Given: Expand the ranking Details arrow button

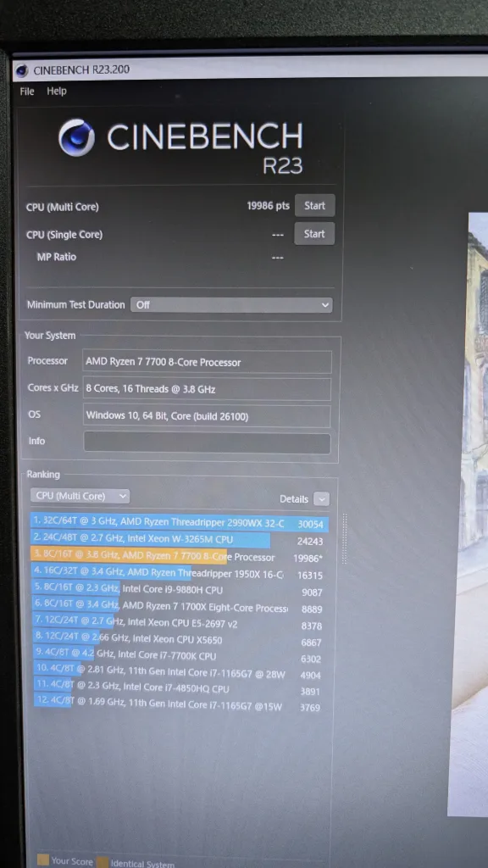Looking at the screenshot, I should 321,498.
